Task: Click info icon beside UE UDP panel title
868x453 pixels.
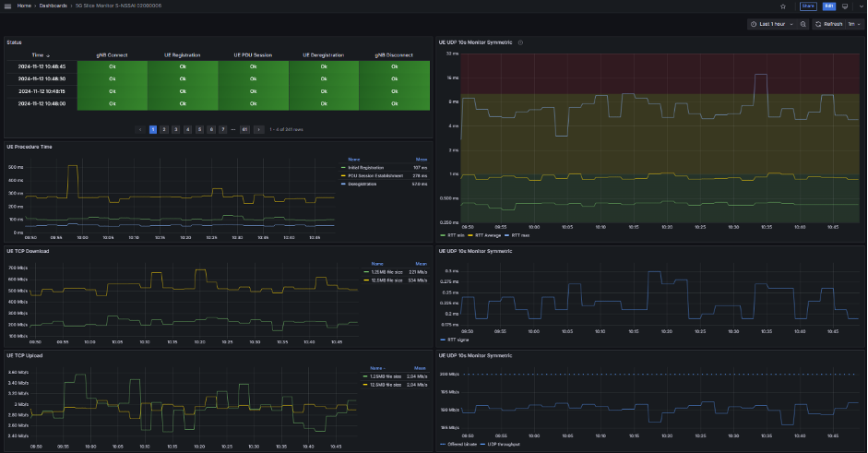Action: point(521,42)
